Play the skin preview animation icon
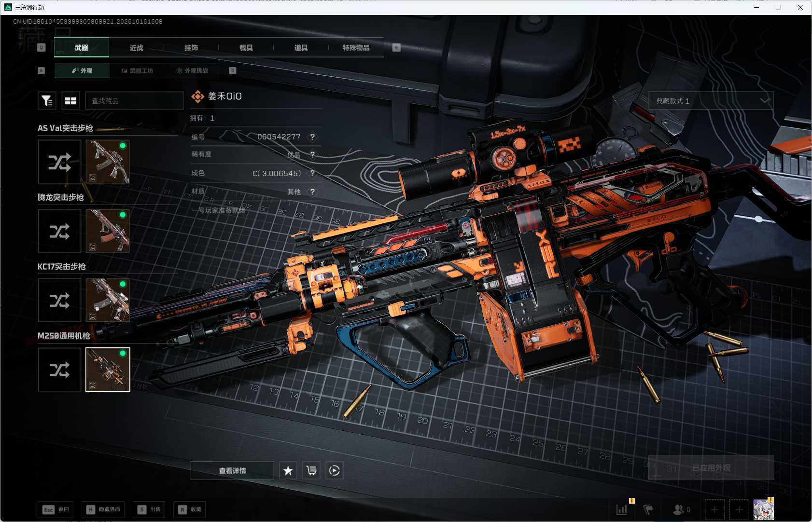This screenshot has width=812, height=522. 335,470
